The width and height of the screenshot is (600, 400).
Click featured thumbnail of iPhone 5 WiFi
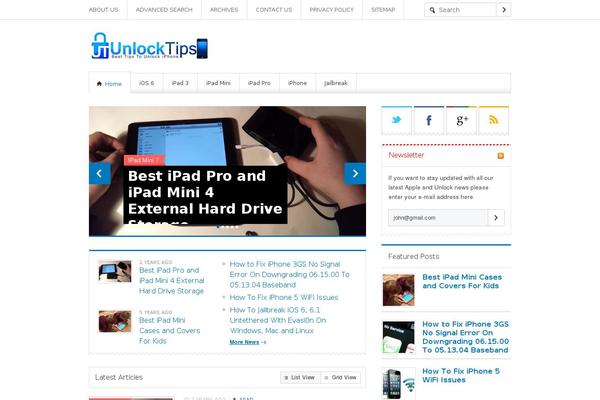pos(398,384)
